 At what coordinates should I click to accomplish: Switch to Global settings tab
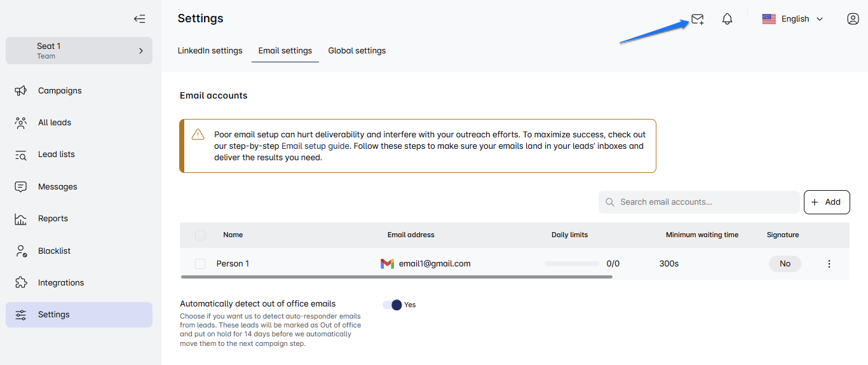356,51
